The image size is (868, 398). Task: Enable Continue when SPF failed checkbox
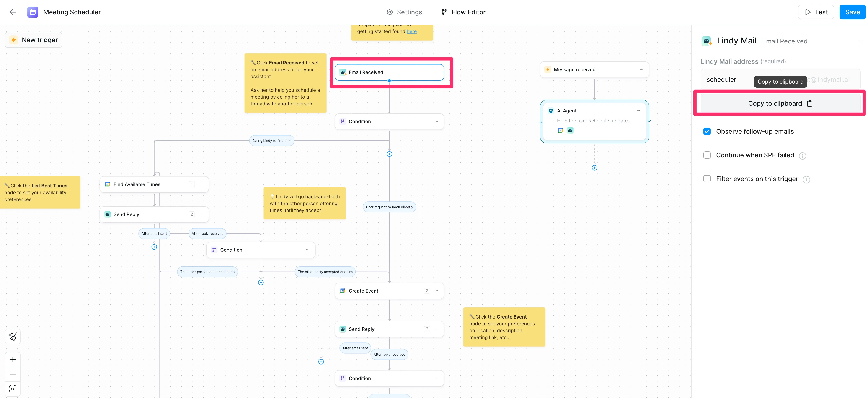707,155
